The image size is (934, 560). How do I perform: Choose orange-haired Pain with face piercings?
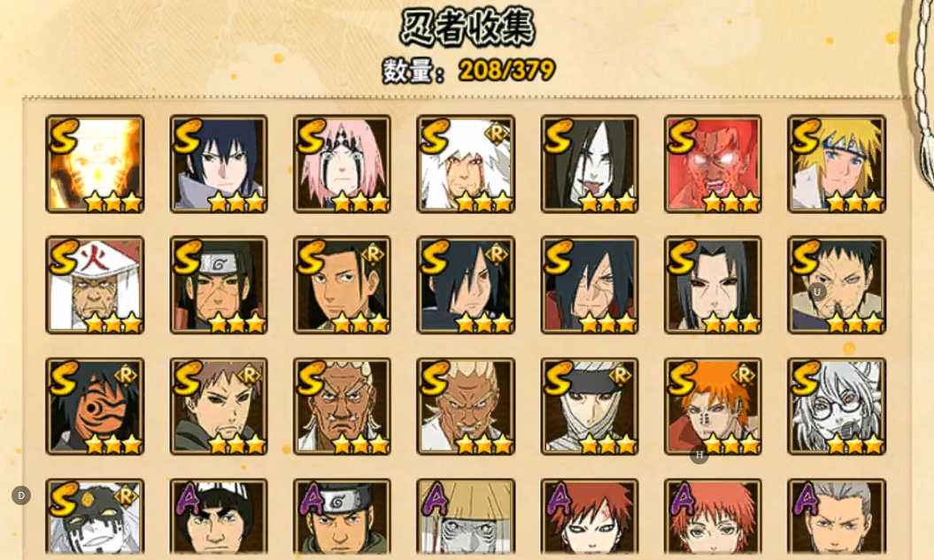coord(713,406)
